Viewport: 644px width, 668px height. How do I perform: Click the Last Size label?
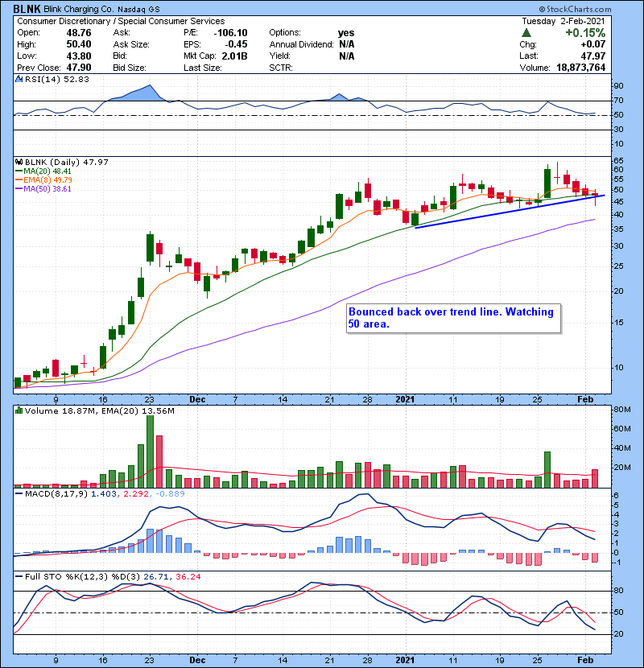(x=202, y=68)
